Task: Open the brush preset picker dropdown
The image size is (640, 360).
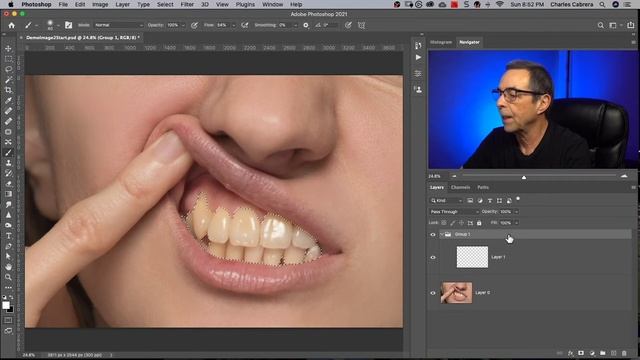Action: (58, 25)
